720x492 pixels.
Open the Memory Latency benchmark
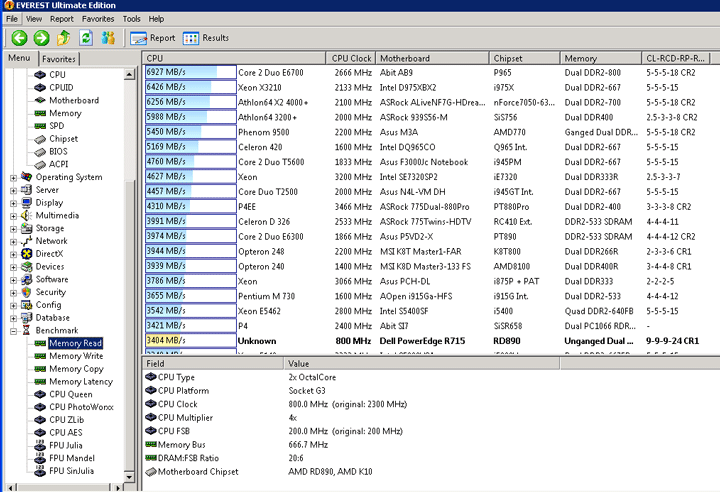(81, 382)
